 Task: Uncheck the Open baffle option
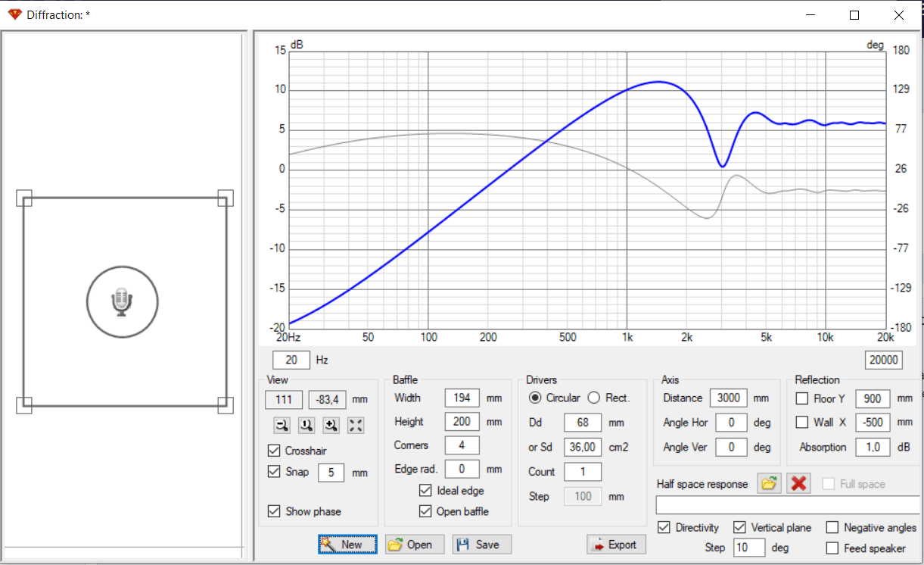click(425, 511)
